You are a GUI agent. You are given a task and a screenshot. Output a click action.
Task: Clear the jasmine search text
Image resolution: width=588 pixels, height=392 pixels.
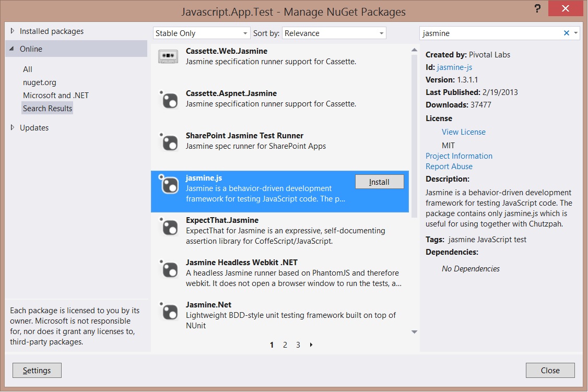pos(566,33)
